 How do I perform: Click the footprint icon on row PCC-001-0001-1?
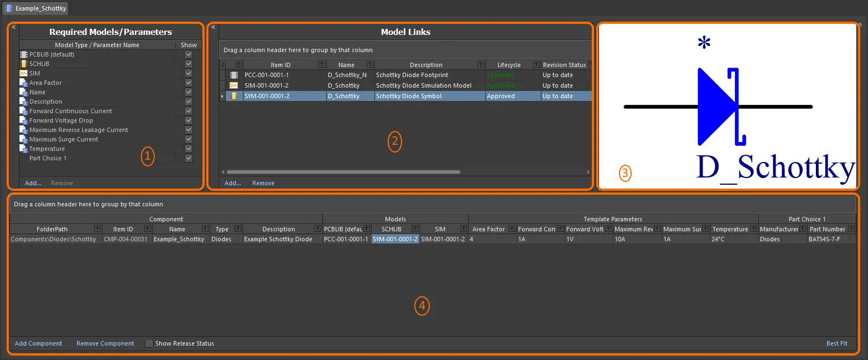233,75
